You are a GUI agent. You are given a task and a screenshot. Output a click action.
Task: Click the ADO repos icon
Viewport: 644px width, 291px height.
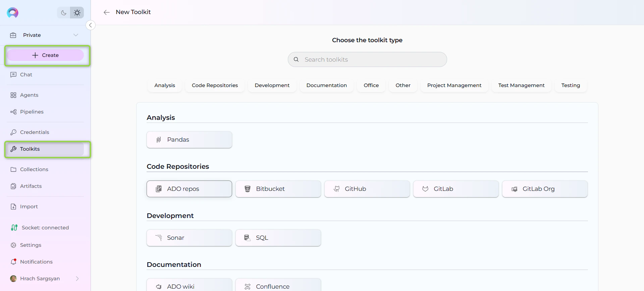tap(159, 189)
